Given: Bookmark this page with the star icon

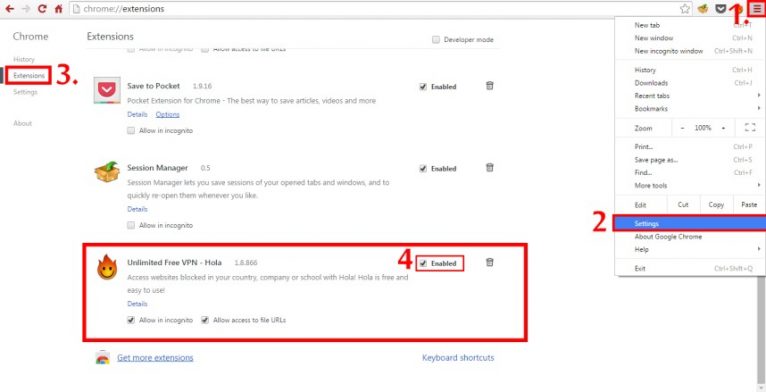Looking at the screenshot, I should coord(685,9).
